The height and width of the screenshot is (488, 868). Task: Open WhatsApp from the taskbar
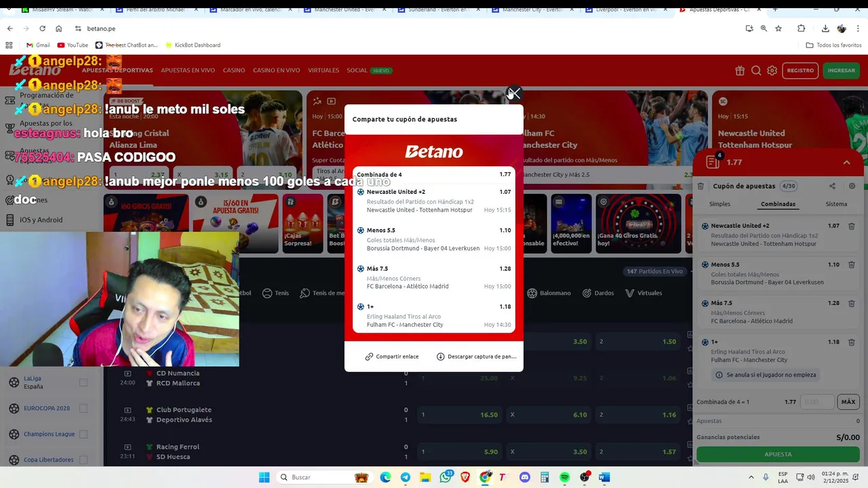pyautogui.click(x=446, y=477)
